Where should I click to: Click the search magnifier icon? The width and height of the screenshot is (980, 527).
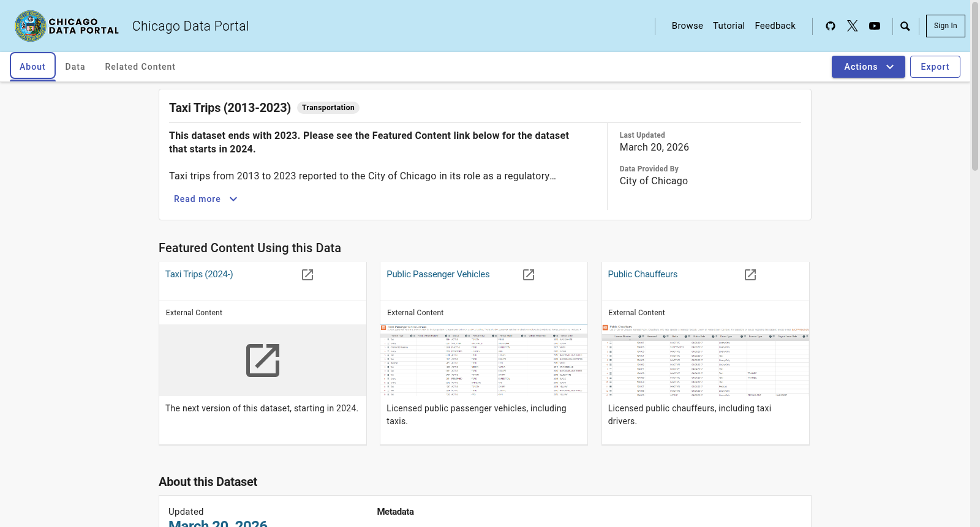click(905, 26)
